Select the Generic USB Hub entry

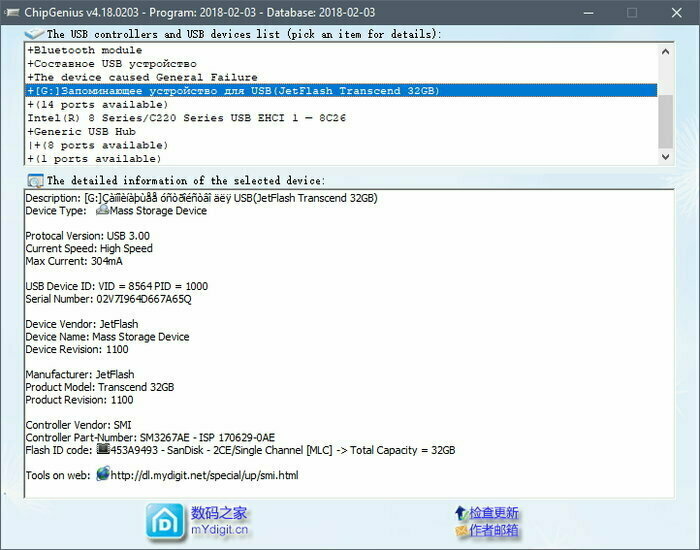[x=341, y=132]
